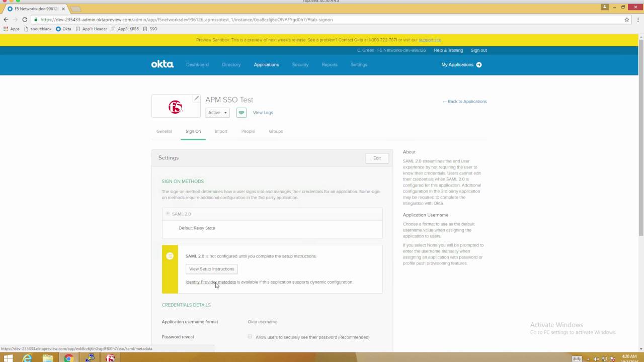Open File Explorer from taskbar
This screenshot has width=644, height=362.
click(x=48, y=358)
